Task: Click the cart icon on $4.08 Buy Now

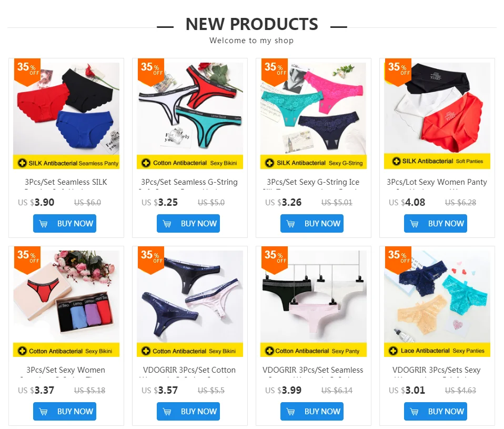Action: pos(415,224)
